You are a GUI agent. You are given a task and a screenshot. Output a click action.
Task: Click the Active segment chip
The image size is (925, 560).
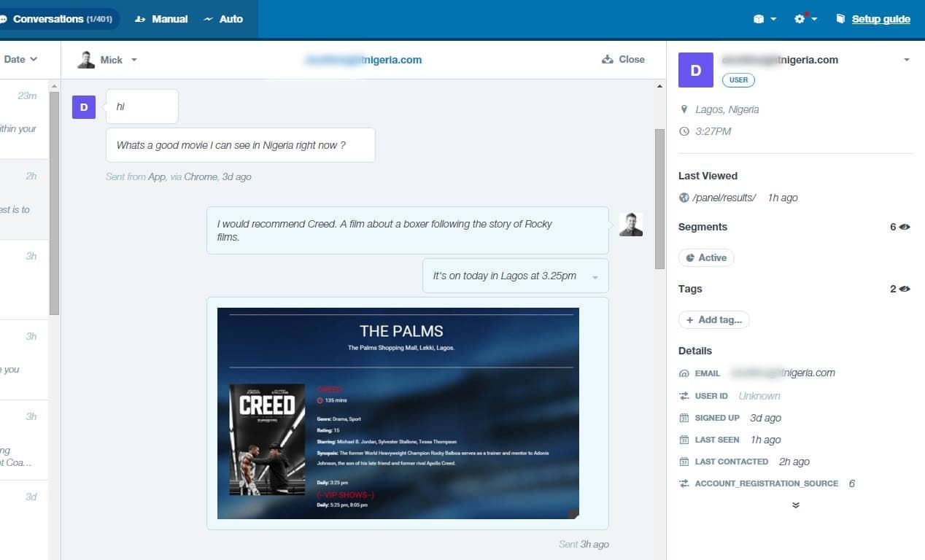(x=706, y=257)
